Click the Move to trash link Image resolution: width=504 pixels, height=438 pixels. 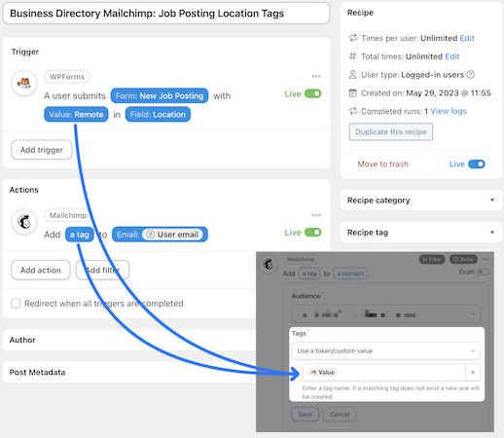pos(382,164)
